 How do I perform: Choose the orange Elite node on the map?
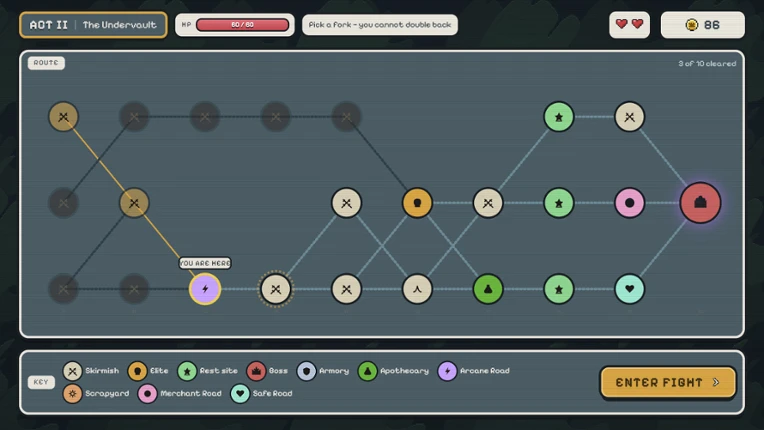click(417, 203)
